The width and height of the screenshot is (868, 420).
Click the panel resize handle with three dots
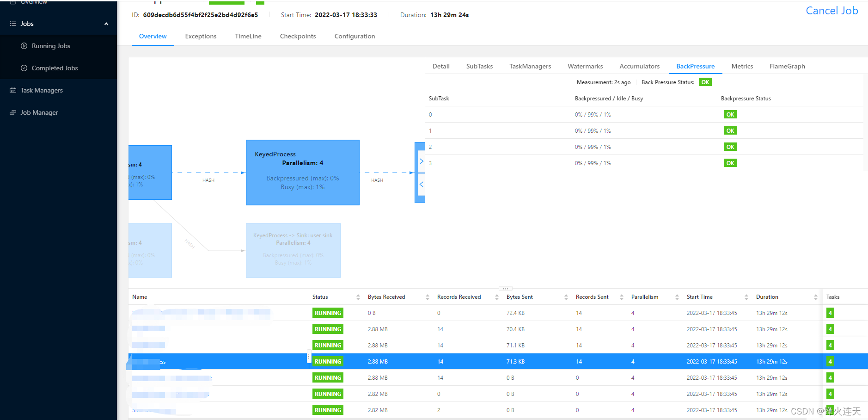(506, 288)
